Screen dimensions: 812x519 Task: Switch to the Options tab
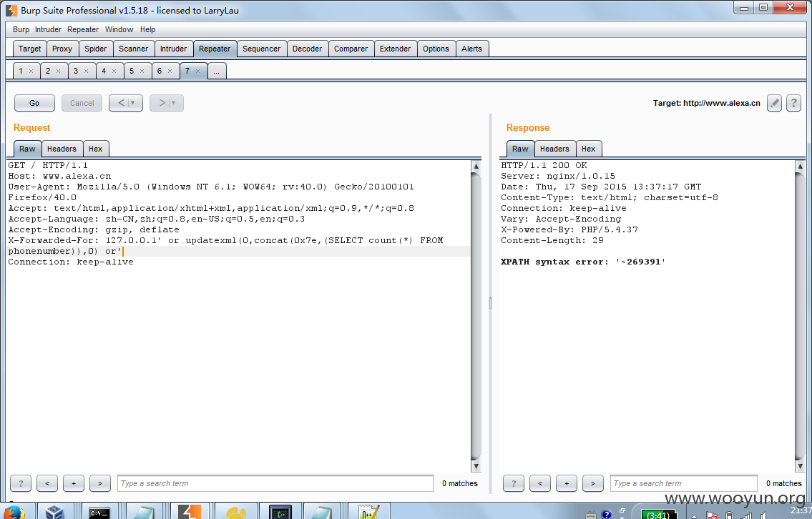tap(436, 49)
